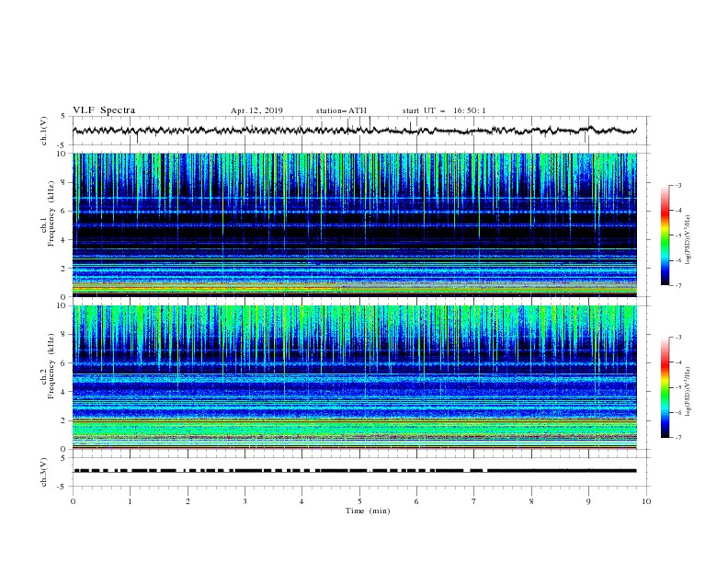Click the 'VLF Spectra' title text

[x=104, y=110]
